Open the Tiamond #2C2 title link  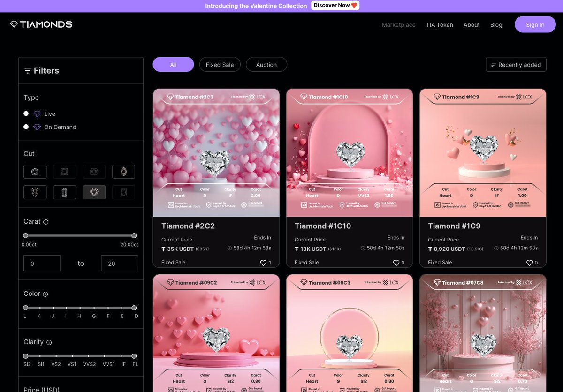pyautogui.click(x=188, y=226)
